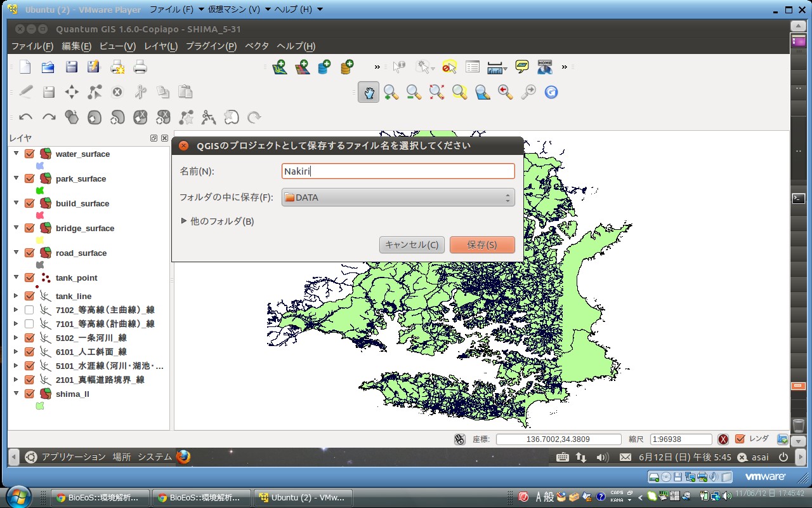Select the Measure Line ruler tool
This screenshot has width=812, height=508.
click(495, 67)
